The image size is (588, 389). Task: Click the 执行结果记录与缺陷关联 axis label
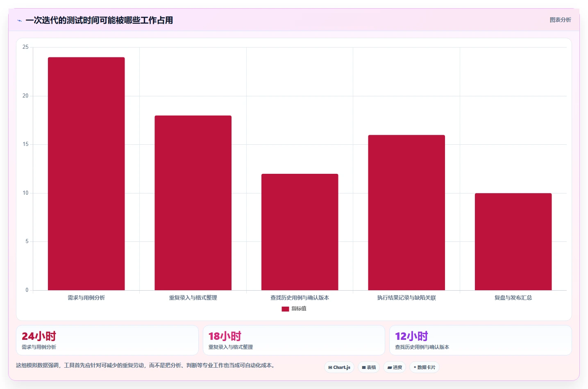(x=406, y=298)
